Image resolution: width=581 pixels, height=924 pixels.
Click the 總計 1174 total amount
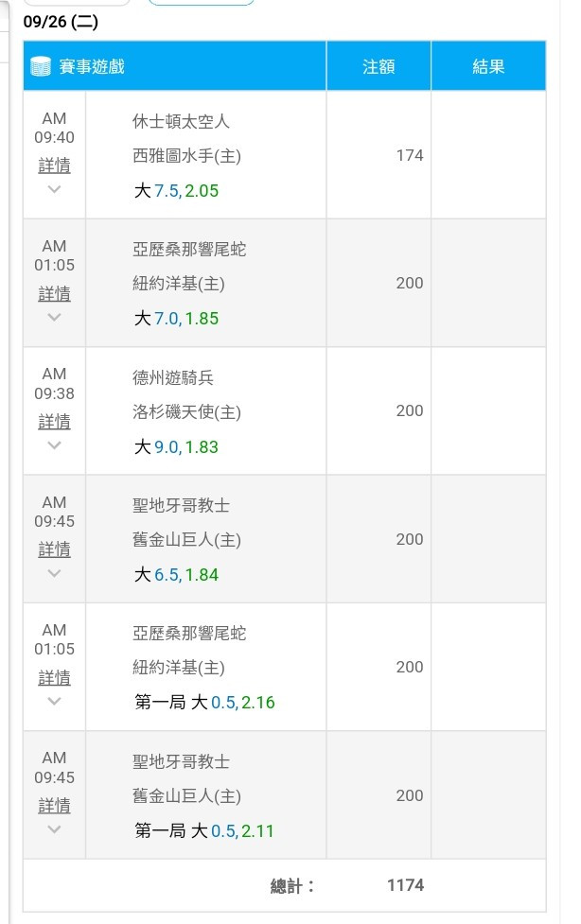pos(405,885)
